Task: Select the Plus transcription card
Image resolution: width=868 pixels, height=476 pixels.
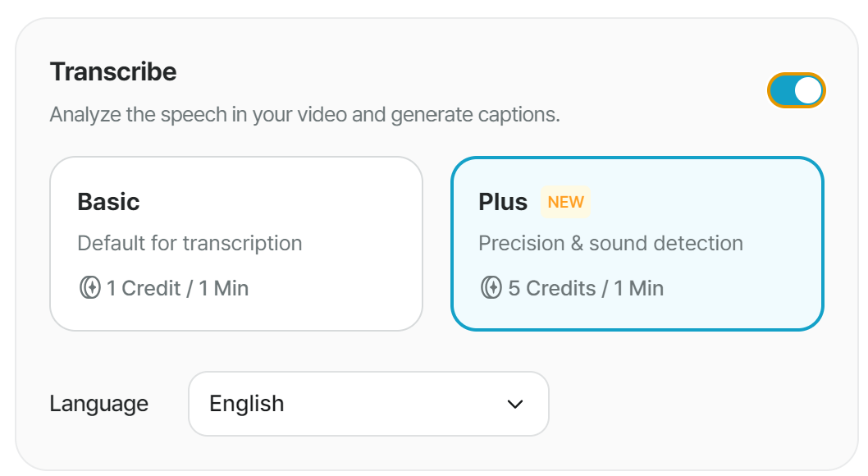Action: (x=637, y=244)
